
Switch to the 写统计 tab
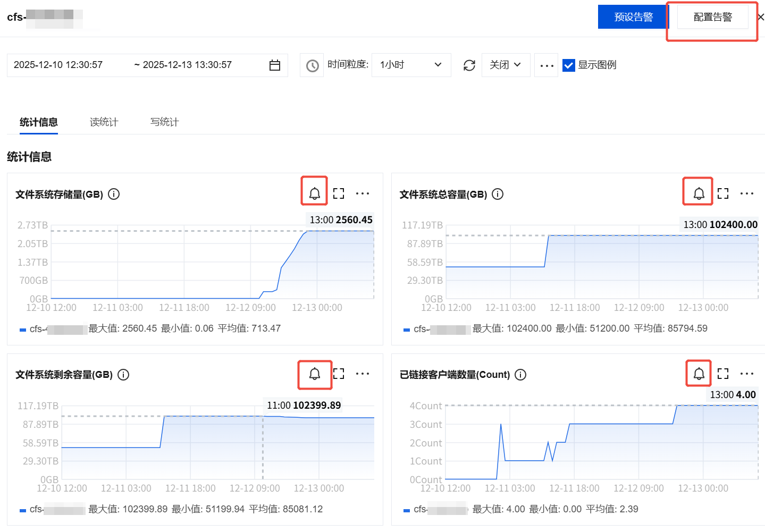tap(164, 122)
